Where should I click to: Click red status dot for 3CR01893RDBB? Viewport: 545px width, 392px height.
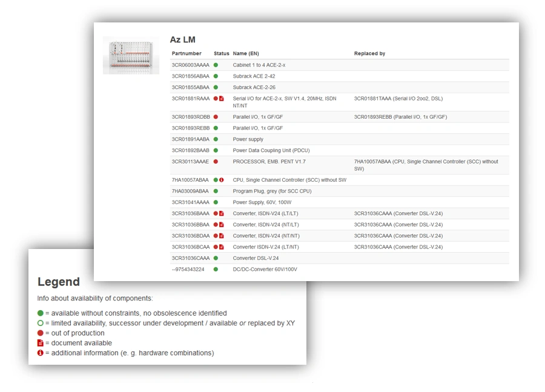coord(216,117)
